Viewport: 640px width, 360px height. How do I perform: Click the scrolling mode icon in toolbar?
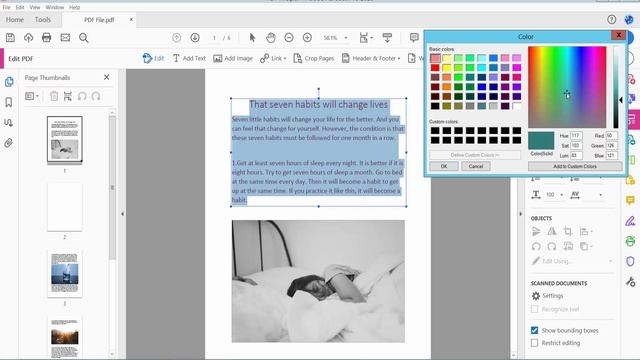[x=387, y=38]
